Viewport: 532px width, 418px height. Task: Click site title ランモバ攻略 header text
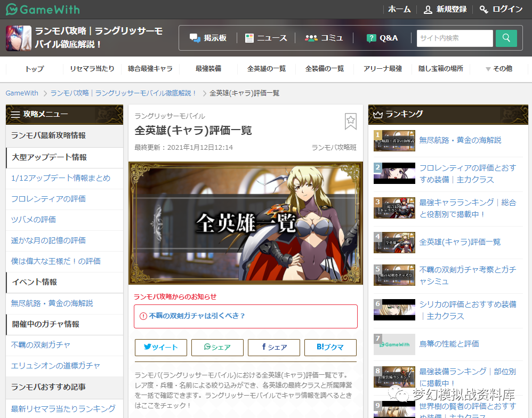pyautogui.click(x=99, y=38)
